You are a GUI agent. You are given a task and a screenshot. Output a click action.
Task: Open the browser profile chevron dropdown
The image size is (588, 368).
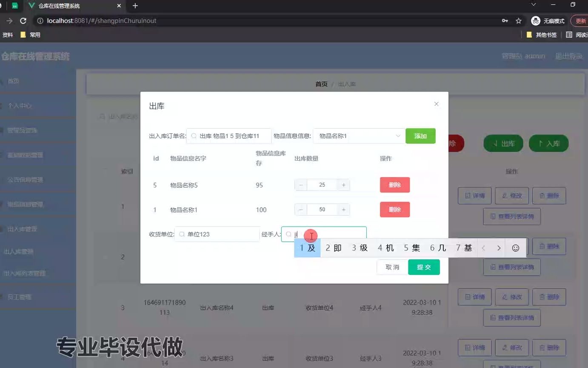[x=533, y=6]
